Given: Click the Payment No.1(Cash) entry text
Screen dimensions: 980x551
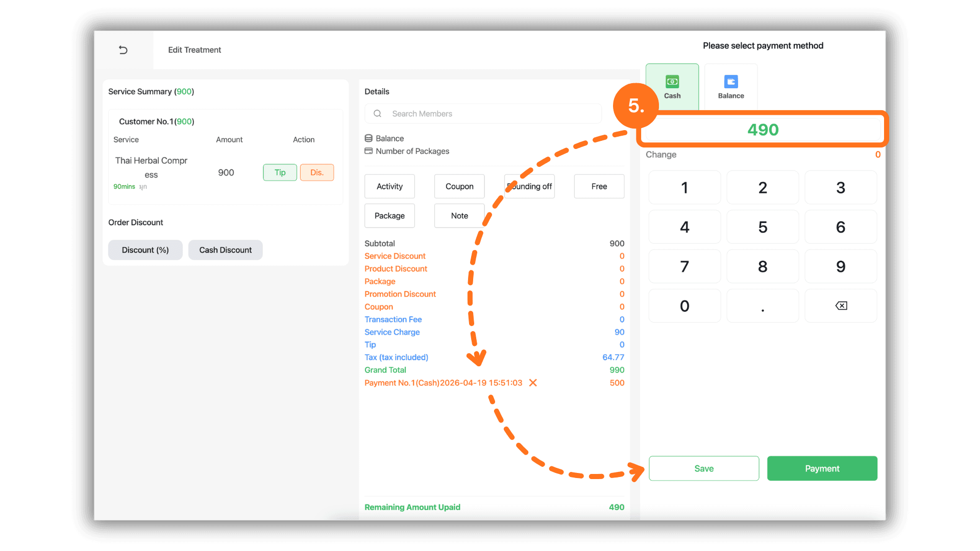Looking at the screenshot, I should coord(443,383).
